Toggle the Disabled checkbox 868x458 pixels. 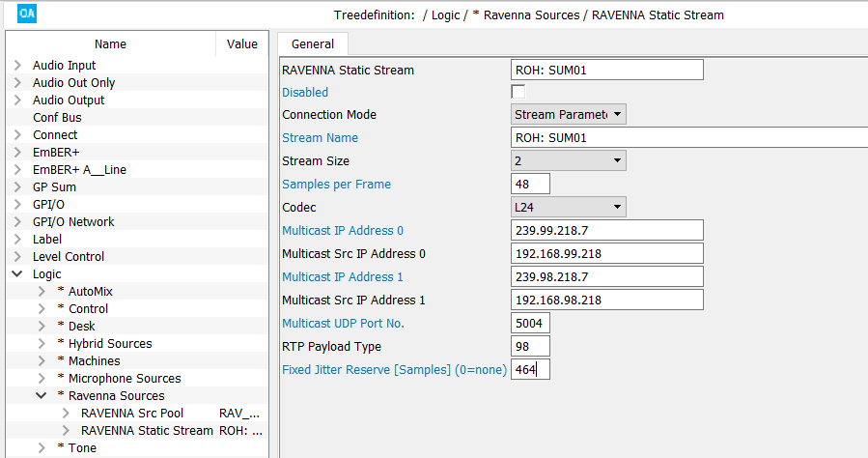point(518,92)
